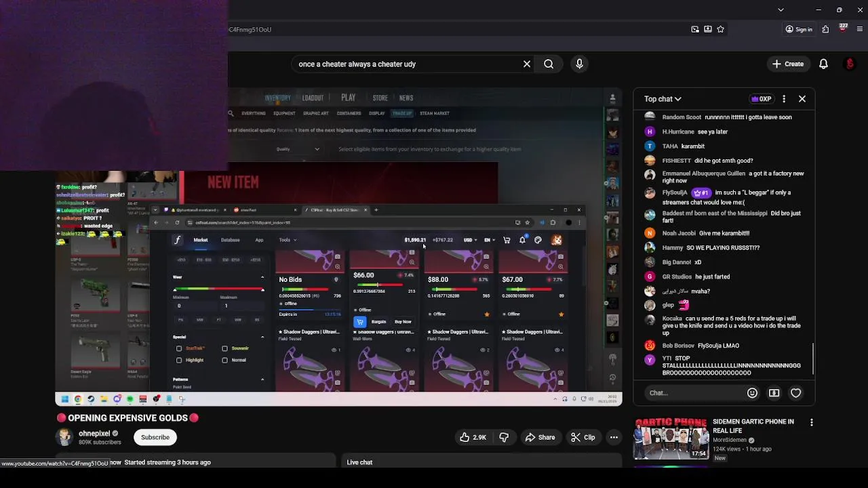Toggle favorite star on $88.00 listing
This screenshot has height=488, width=868.
tap(486, 314)
